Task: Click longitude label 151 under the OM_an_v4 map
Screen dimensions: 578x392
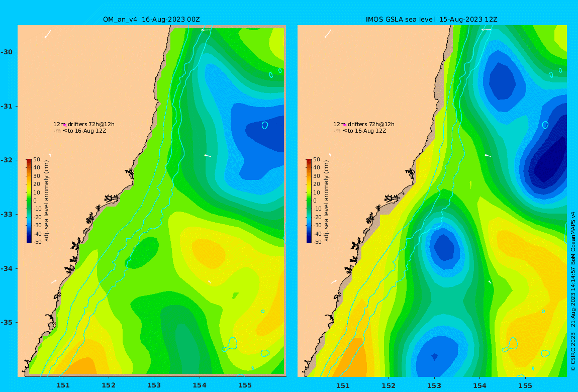Action: point(63,385)
